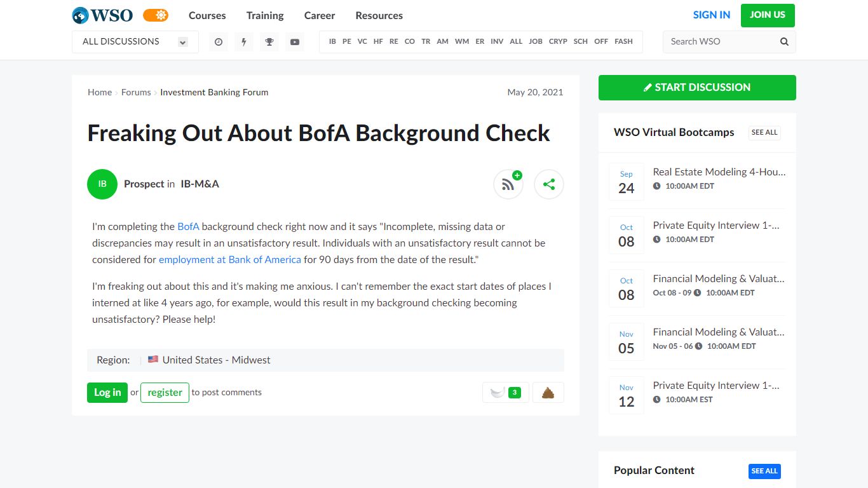
Task: Click the silver banana upvote button
Action: 506,393
